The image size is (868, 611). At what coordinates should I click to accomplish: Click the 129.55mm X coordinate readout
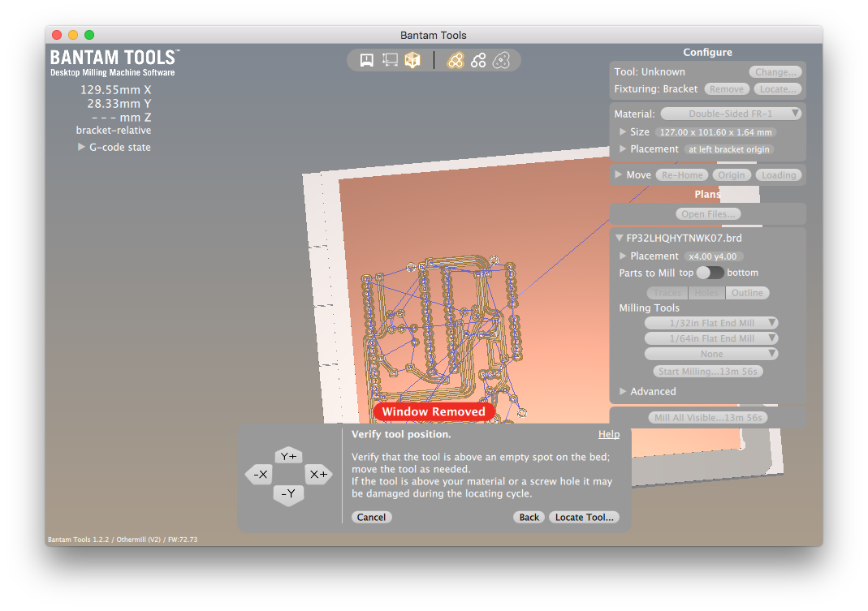tap(115, 89)
